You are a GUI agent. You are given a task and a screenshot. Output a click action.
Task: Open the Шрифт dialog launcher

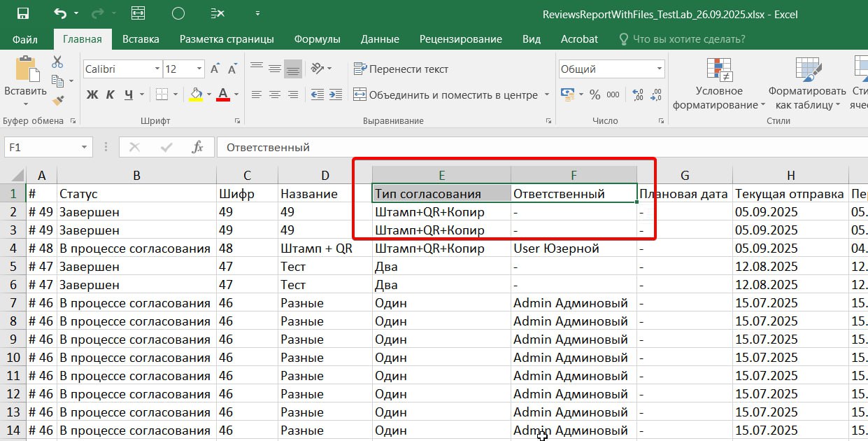pyautogui.click(x=237, y=121)
